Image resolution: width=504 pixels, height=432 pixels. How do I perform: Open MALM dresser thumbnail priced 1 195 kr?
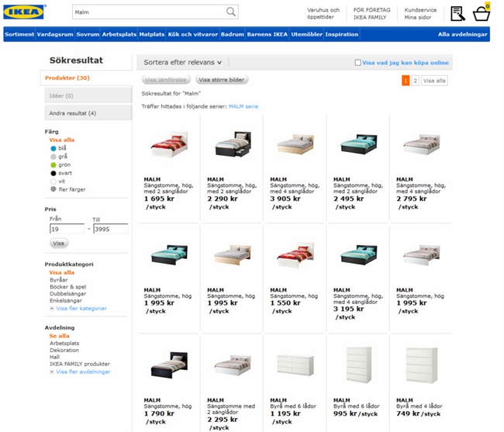point(295,365)
